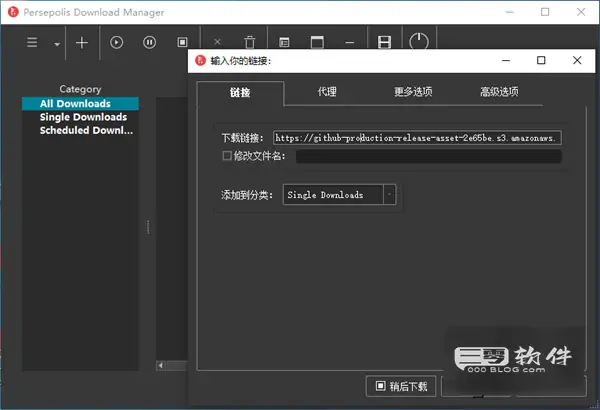Image resolution: width=600 pixels, height=410 pixels.
Task: Maximize the 输入你的链接 dialog
Action: [541, 60]
